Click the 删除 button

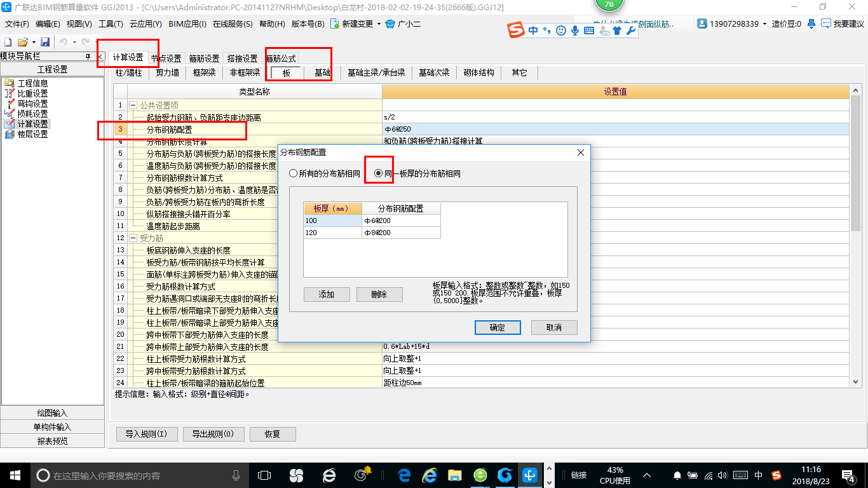(x=379, y=294)
